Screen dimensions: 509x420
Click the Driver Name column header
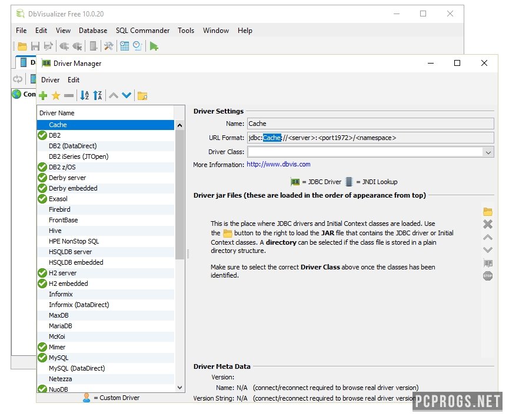coord(105,113)
